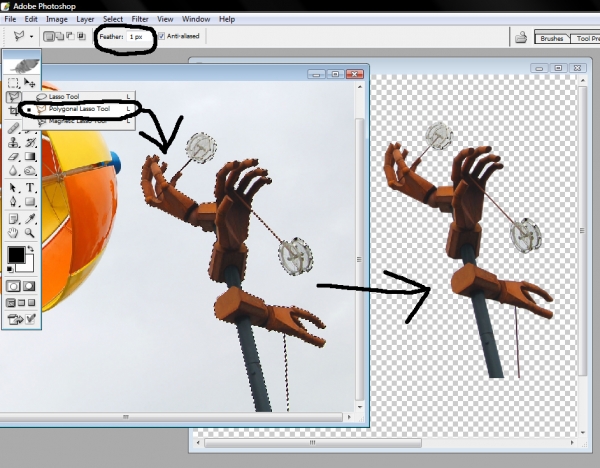Viewport: 600px width, 468px height.
Task: Click front image window's scroll right arrow
Action: coord(349,417)
